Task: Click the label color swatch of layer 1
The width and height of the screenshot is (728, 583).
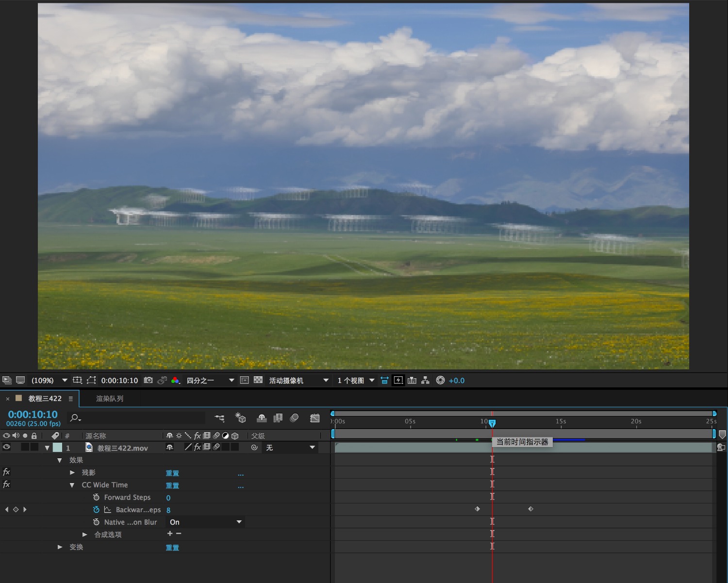Action: [x=58, y=448]
